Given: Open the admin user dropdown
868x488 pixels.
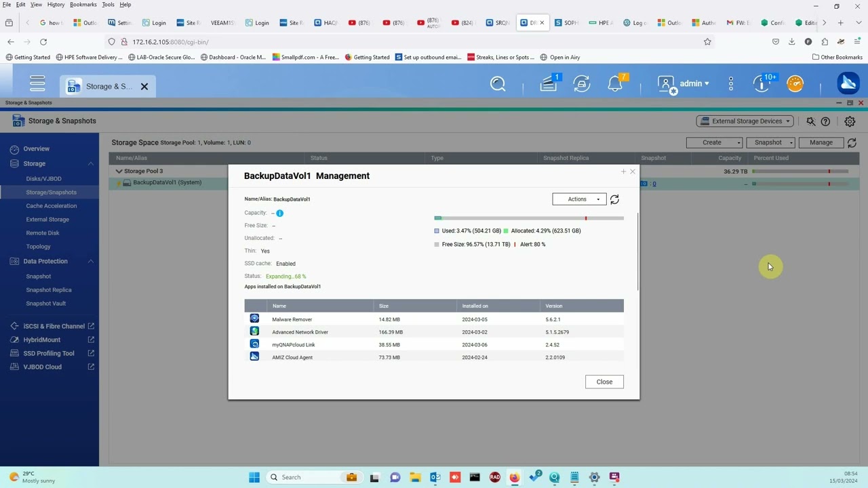Looking at the screenshot, I should click(x=684, y=83).
